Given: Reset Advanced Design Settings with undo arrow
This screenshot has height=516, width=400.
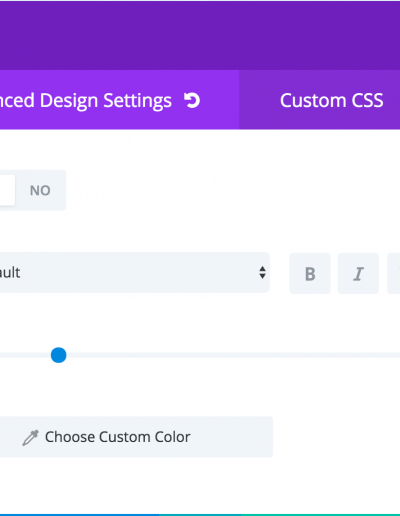Looking at the screenshot, I should [192, 101].
